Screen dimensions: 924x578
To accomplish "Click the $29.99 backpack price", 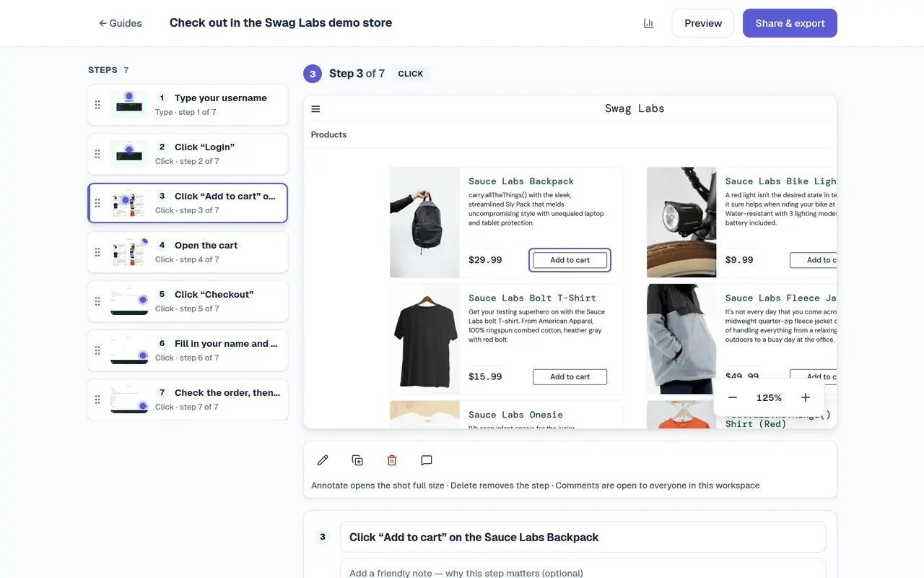I will pyautogui.click(x=485, y=260).
